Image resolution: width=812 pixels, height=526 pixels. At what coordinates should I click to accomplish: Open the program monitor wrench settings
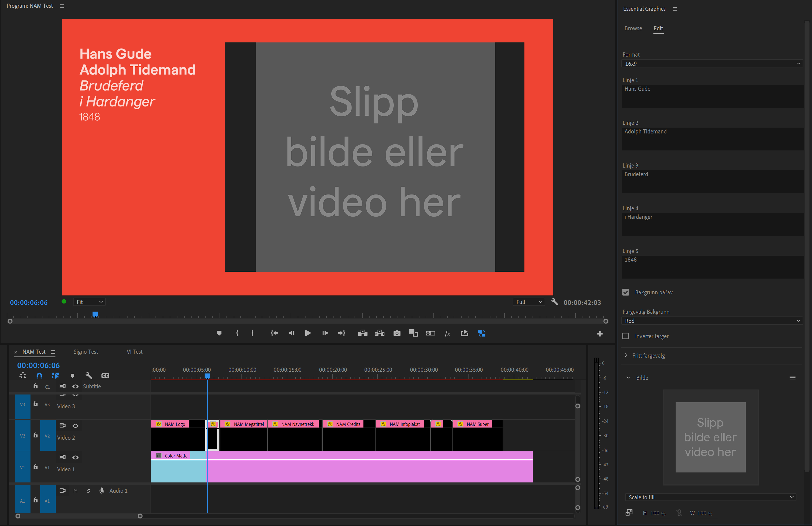click(554, 302)
